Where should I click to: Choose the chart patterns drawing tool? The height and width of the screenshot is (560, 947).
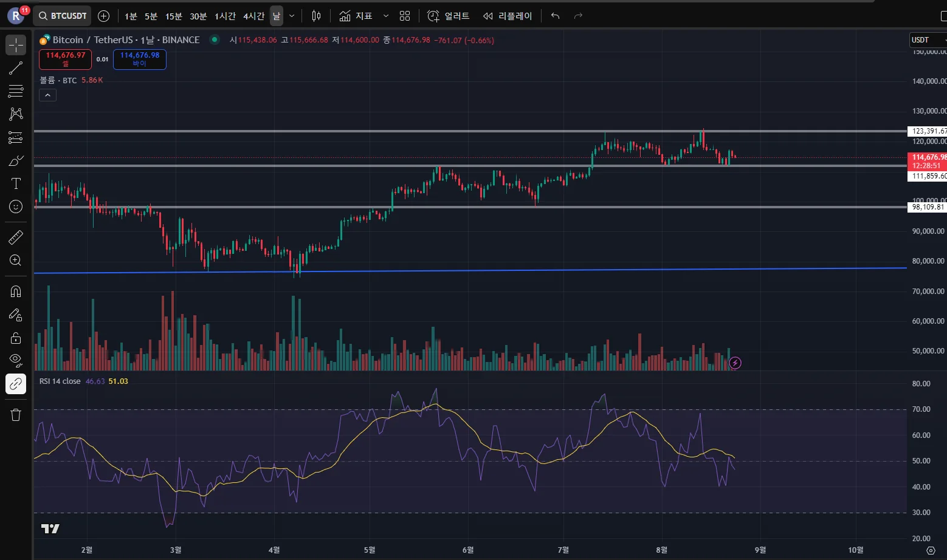tap(16, 114)
